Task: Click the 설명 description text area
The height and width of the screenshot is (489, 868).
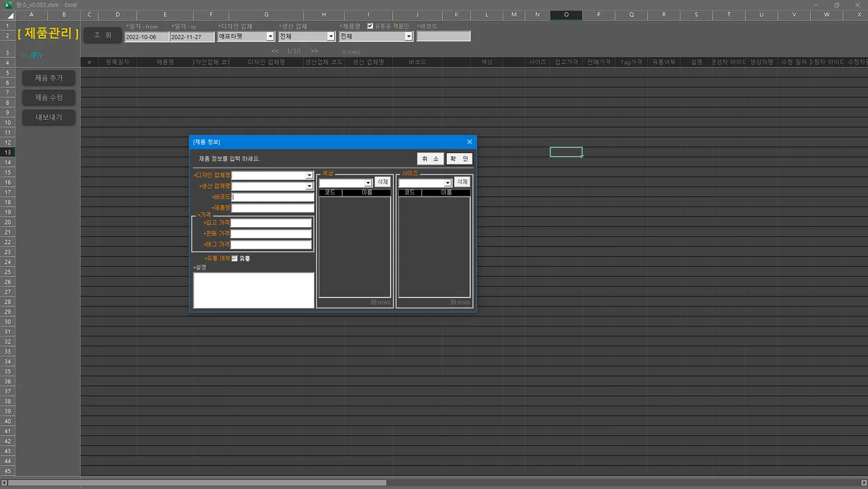Action: click(254, 290)
